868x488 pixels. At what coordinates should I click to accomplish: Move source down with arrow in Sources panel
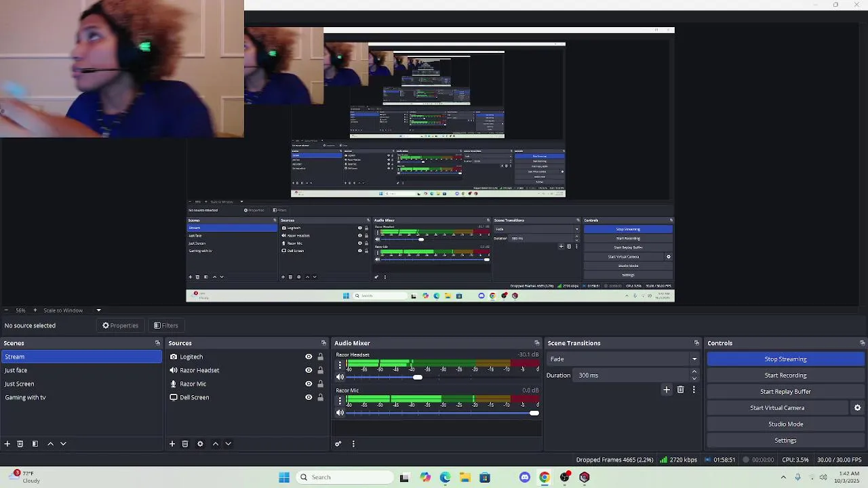pyautogui.click(x=228, y=444)
